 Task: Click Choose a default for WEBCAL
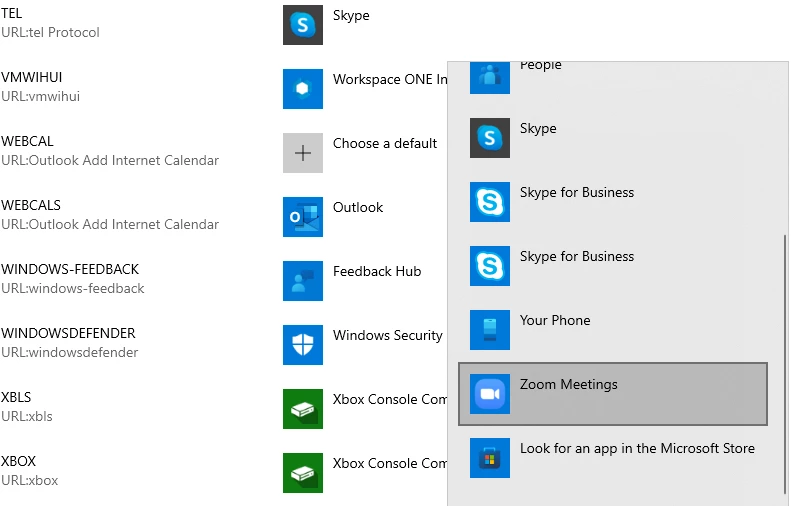pyautogui.click(x=385, y=144)
